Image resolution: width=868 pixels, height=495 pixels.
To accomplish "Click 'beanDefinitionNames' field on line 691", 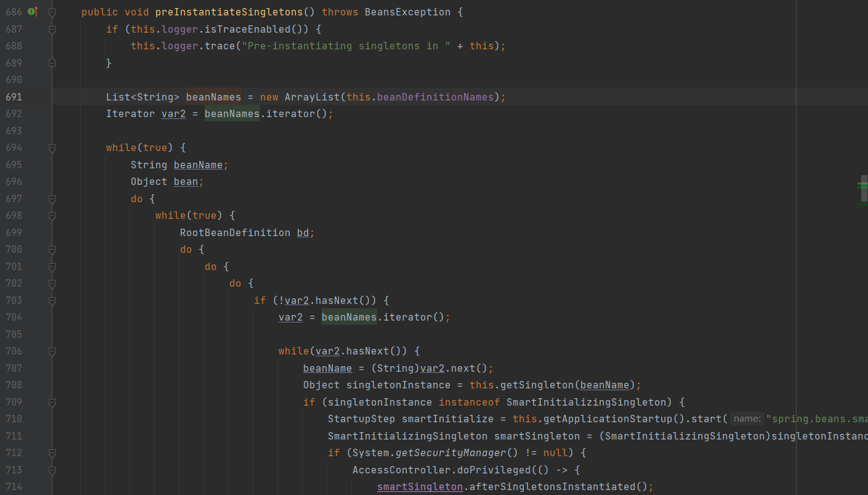I will (436, 97).
